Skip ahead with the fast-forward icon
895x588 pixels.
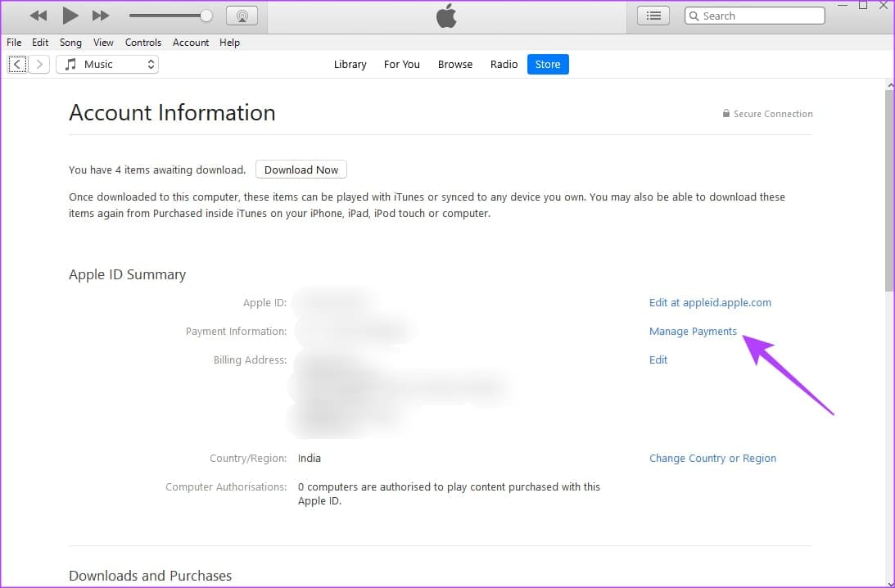[x=101, y=16]
